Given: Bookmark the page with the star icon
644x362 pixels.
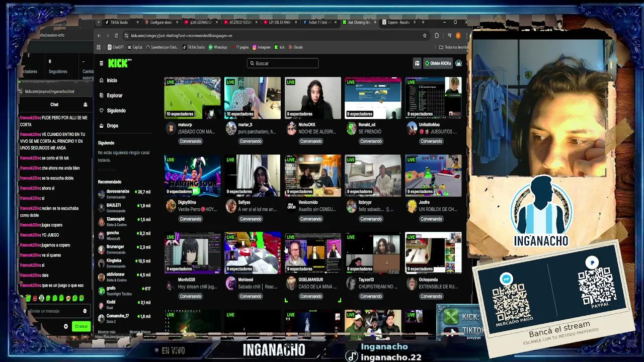Looking at the screenshot, I should (425, 36).
